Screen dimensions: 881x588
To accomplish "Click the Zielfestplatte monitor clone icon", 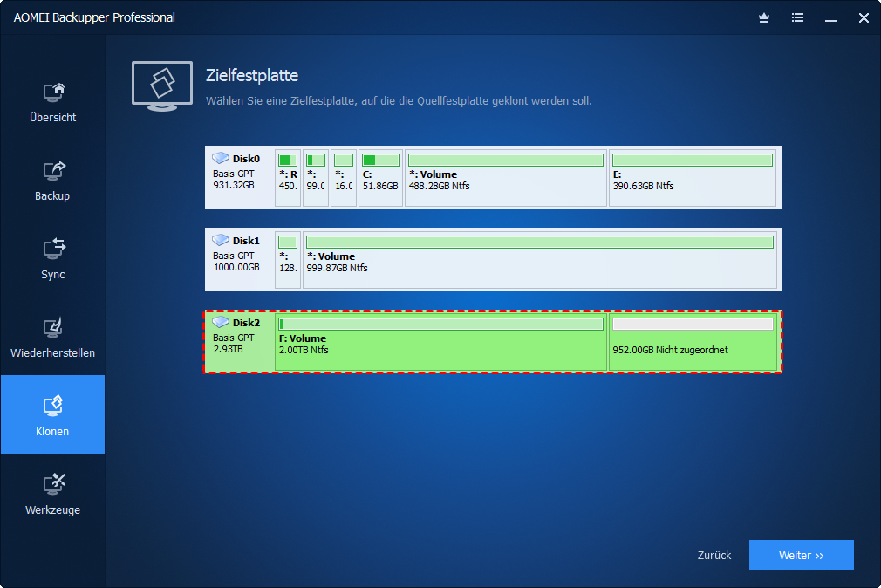I will pyautogui.click(x=162, y=86).
